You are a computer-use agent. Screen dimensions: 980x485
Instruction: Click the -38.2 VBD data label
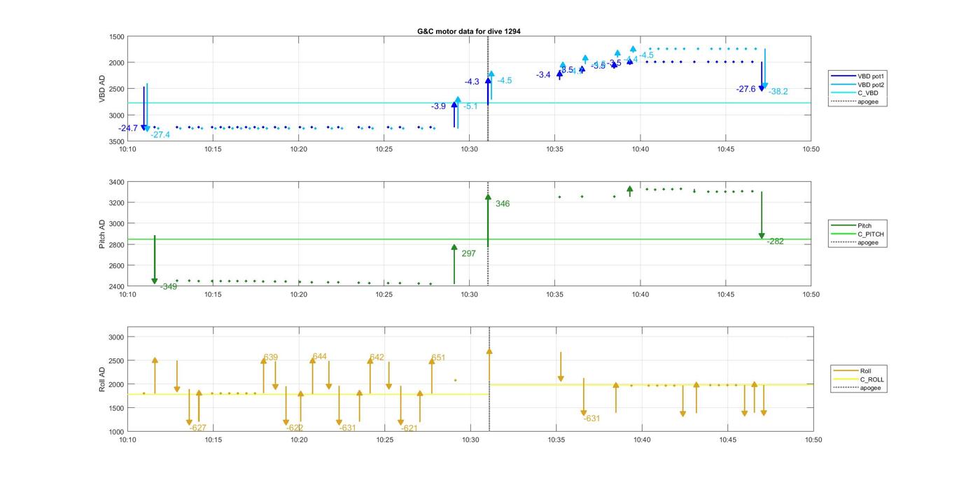click(778, 92)
